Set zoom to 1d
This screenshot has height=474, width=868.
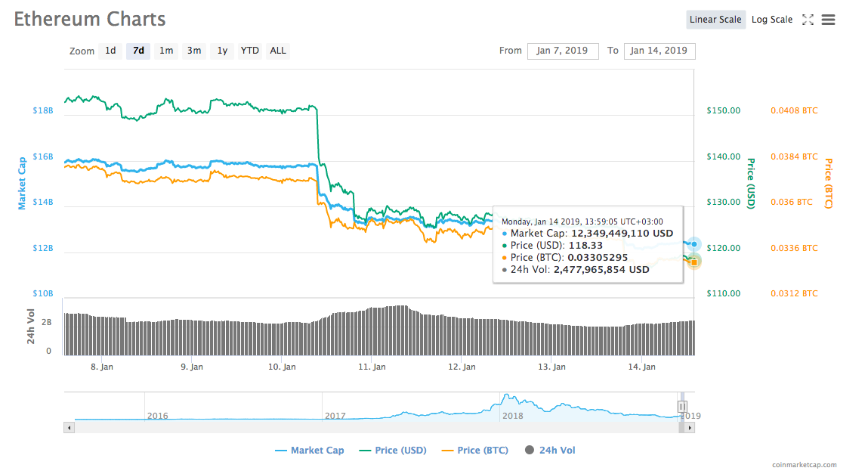pyautogui.click(x=110, y=51)
